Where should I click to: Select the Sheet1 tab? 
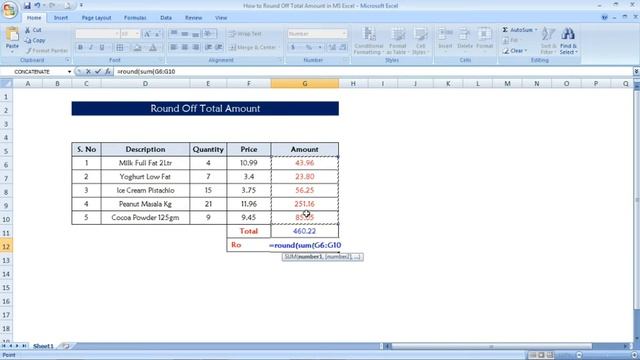point(43,346)
